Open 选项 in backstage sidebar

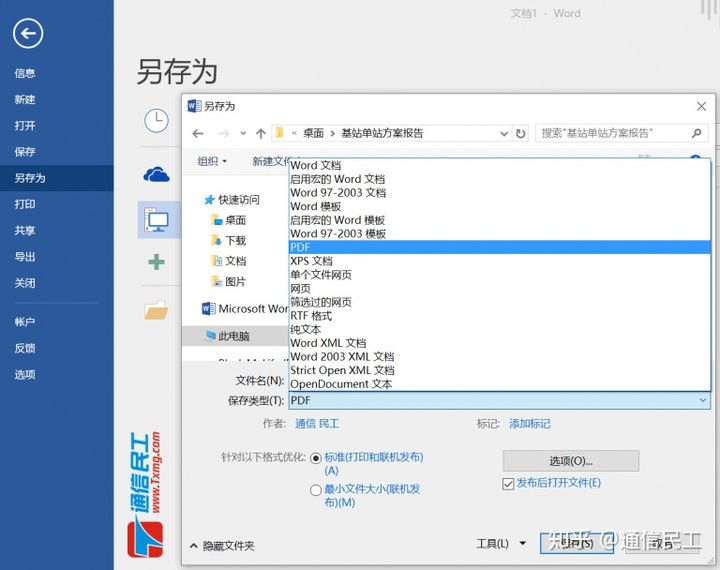[25, 374]
